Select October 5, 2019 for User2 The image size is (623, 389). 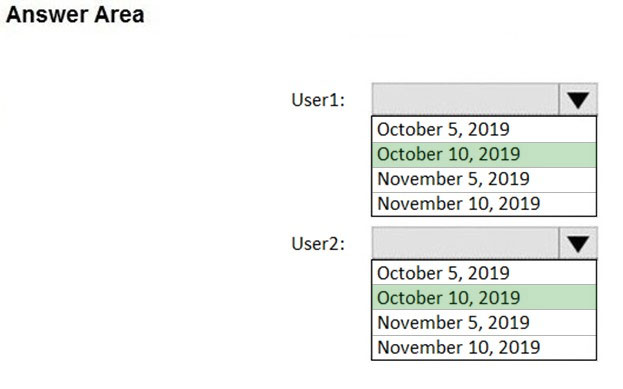[x=484, y=273]
